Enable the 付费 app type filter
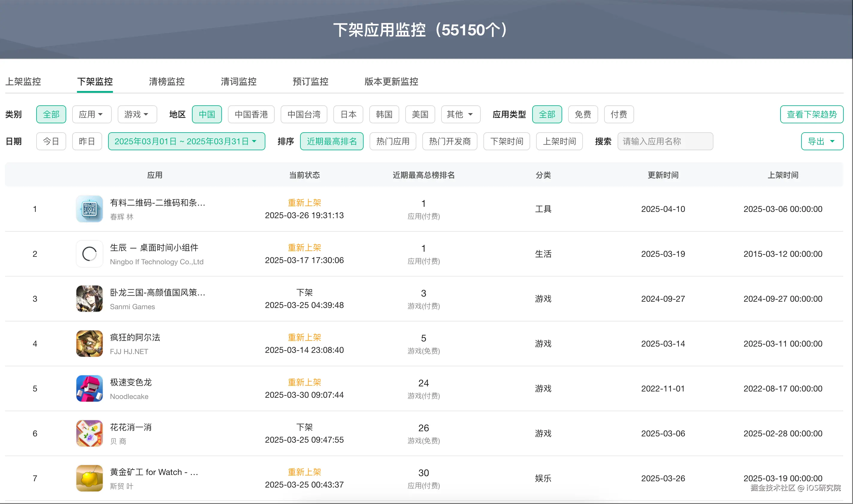The width and height of the screenshot is (853, 504). (x=618, y=114)
